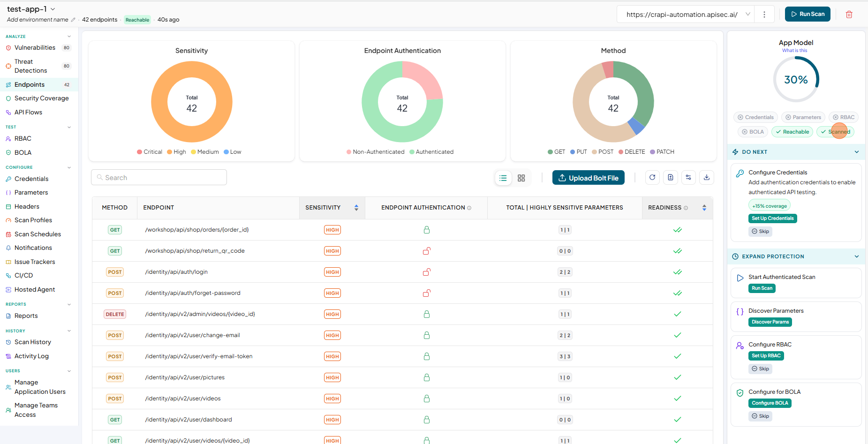Follow the 'What is this' link under App Model
This screenshot has width=868, height=444.
(x=795, y=51)
